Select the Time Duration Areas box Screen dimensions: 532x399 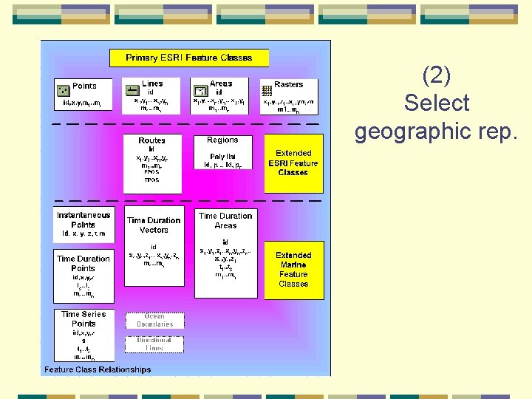[x=225, y=253]
